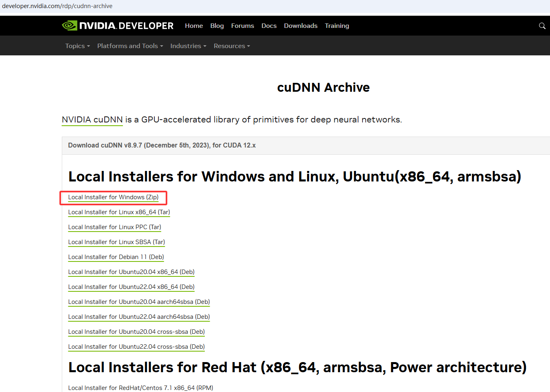The image size is (550, 392).
Task: Open the Forums menu item
Action: pyautogui.click(x=242, y=26)
